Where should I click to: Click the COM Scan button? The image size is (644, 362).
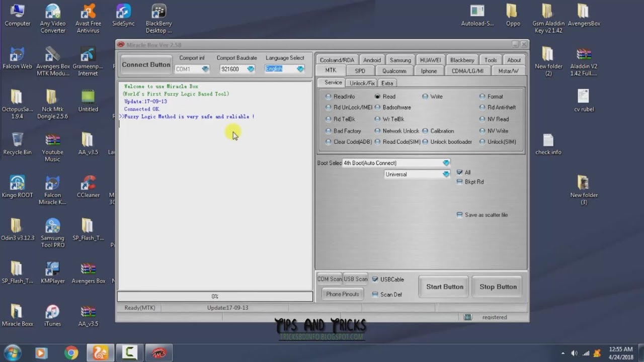[330, 279]
